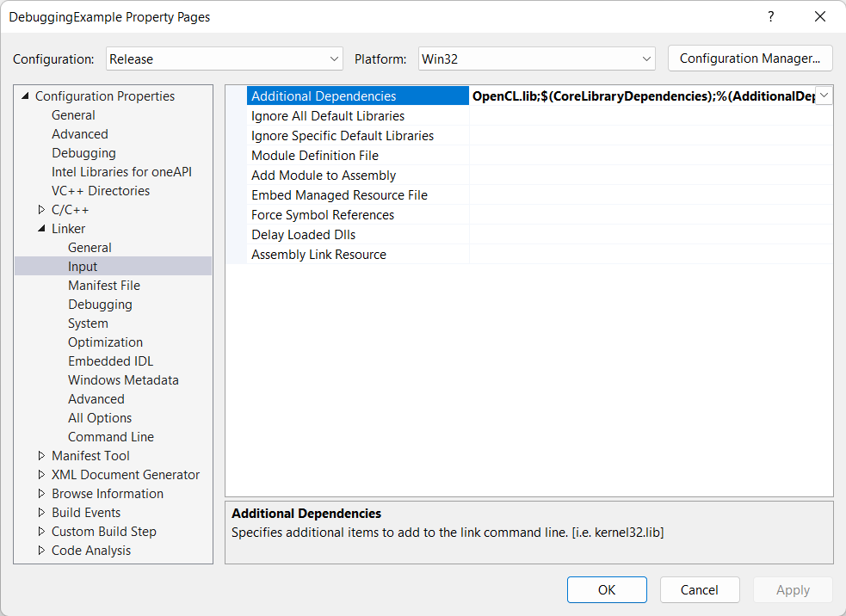Click the help question mark icon

[769, 16]
